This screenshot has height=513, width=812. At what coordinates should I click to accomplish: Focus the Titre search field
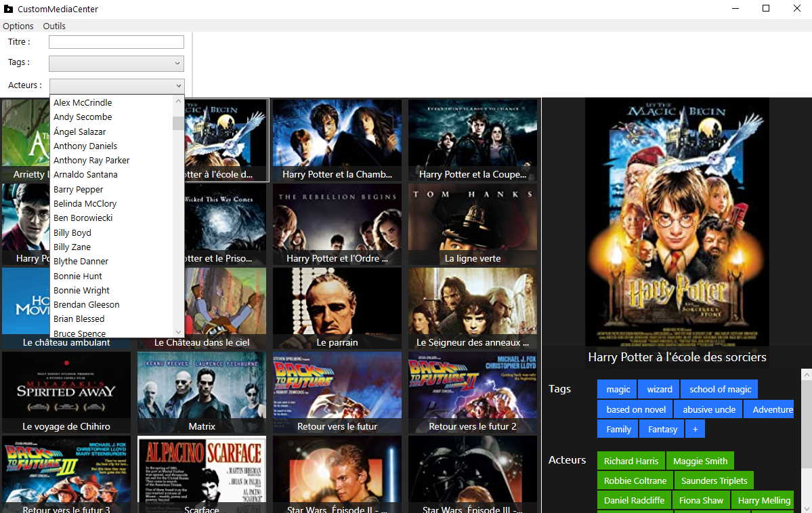point(116,42)
